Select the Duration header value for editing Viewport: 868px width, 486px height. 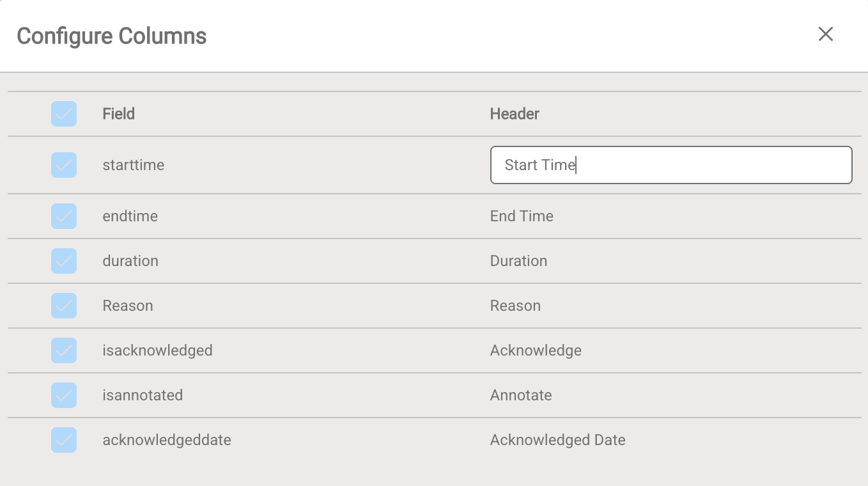coord(518,260)
